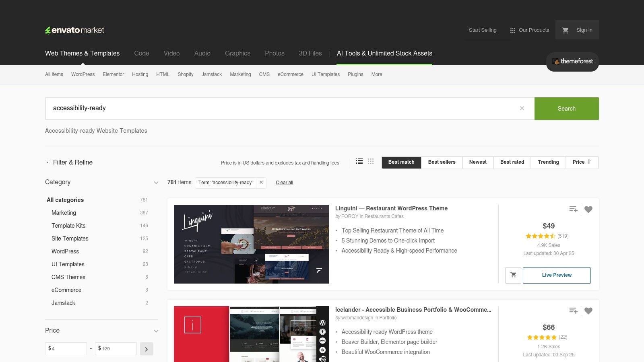
Task: Open the Photos marketplace tab
Action: (275, 53)
